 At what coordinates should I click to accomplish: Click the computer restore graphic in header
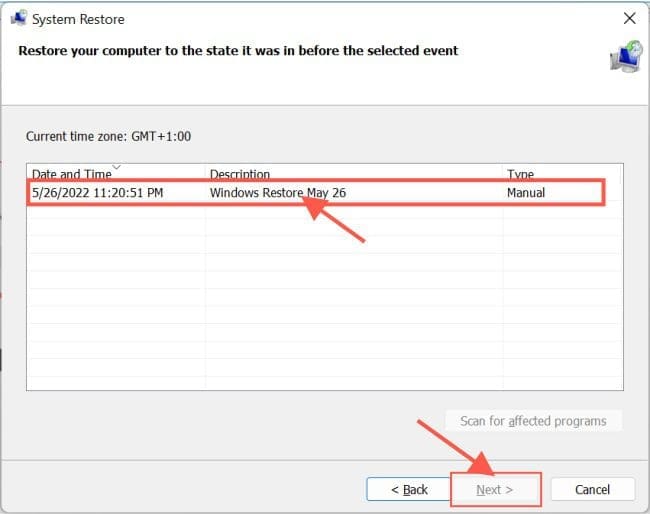pyautogui.click(x=625, y=55)
